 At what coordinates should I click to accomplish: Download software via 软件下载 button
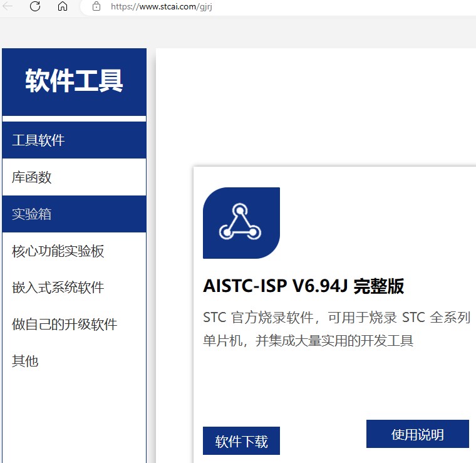(241, 441)
